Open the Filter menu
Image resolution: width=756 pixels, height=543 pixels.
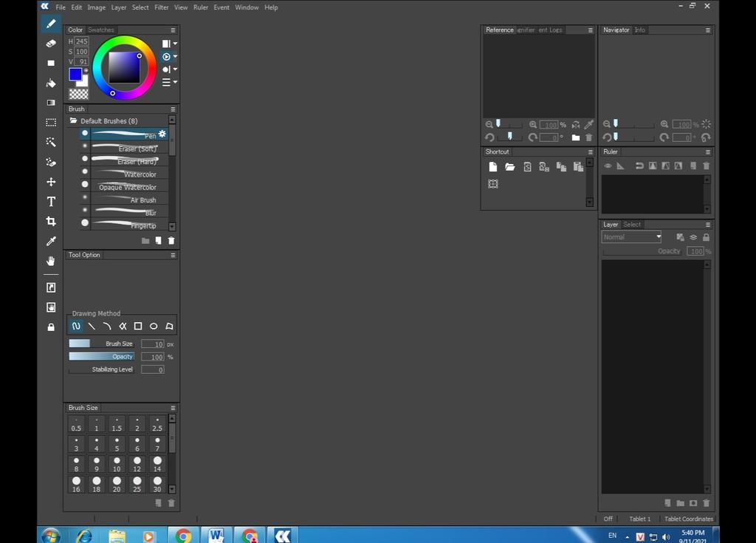tap(162, 7)
